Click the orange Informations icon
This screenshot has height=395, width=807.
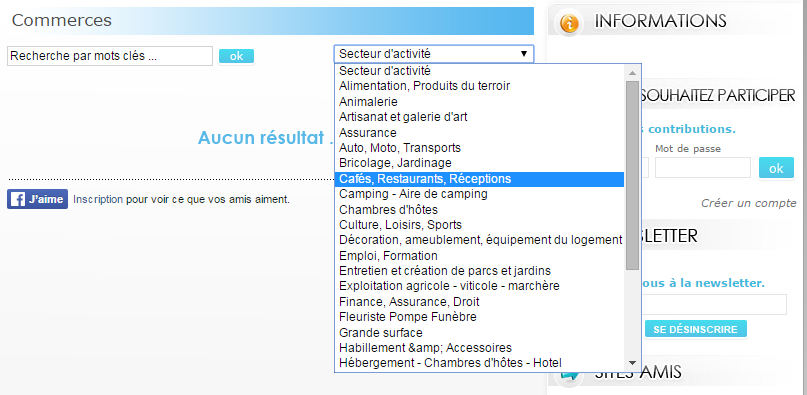tap(569, 23)
